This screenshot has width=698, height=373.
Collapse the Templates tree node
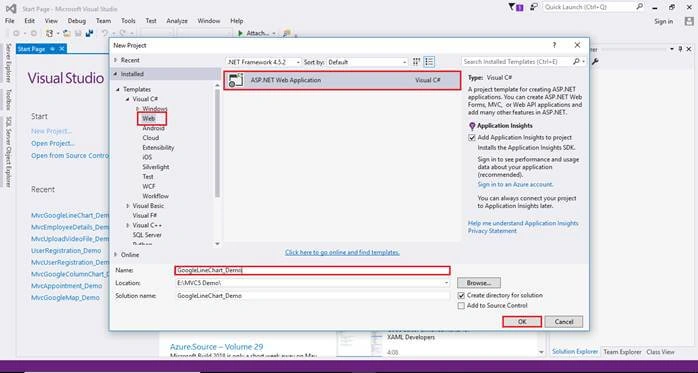[x=118, y=89]
